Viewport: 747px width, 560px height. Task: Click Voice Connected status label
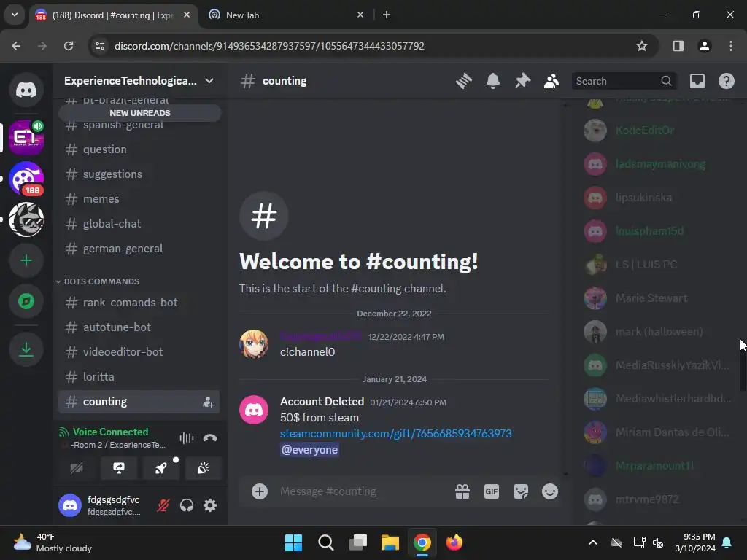click(x=111, y=432)
